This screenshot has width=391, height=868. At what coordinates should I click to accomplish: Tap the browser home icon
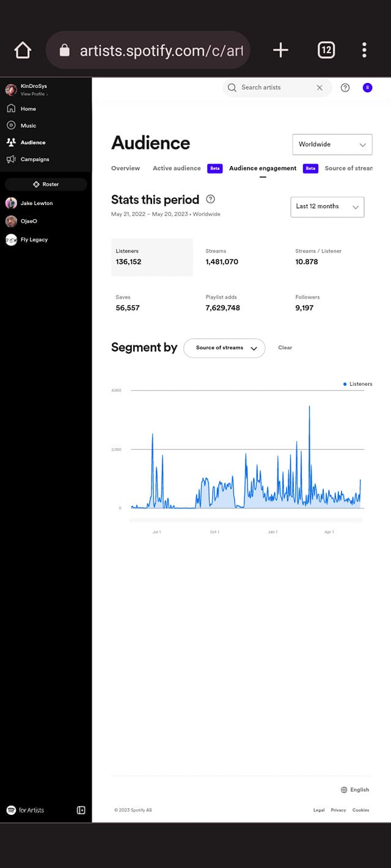pos(23,50)
